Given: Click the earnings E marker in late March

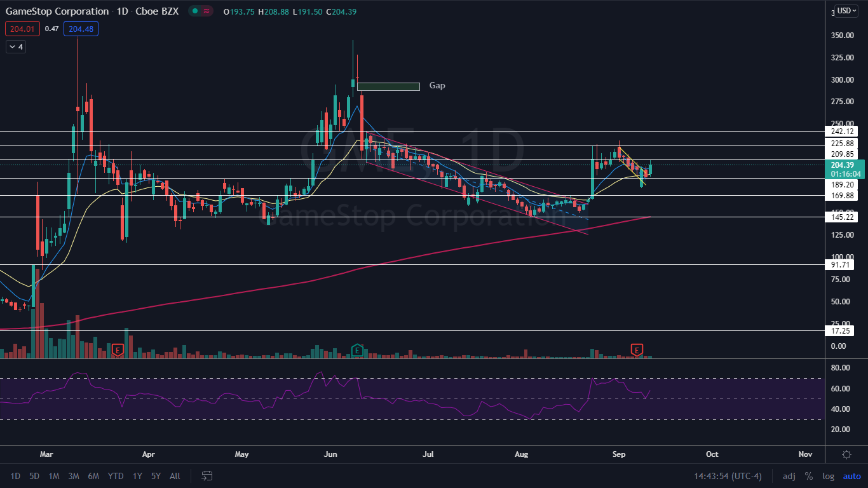Looking at the screenshot, I should [117, 349].
